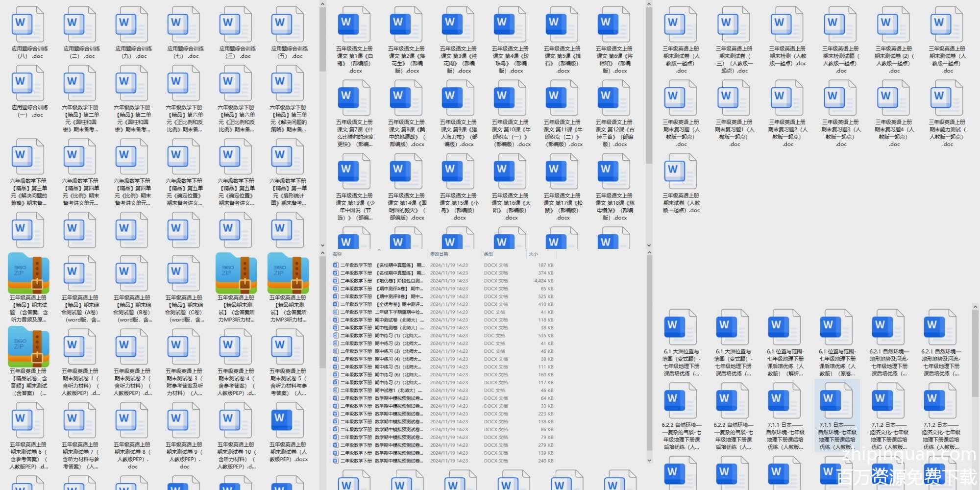Click the sort arrow above the name column
The width and height of the screenshot is (980, 490).
[379, 250]
